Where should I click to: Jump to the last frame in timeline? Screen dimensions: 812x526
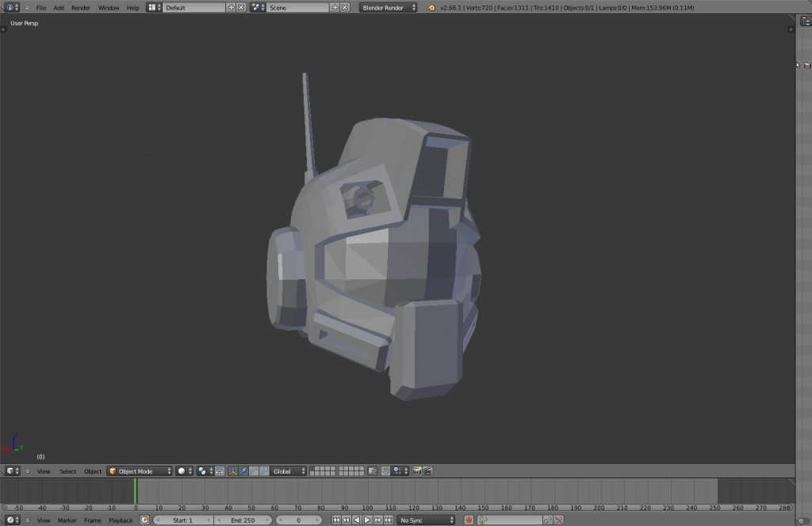(x=388, y=520)
